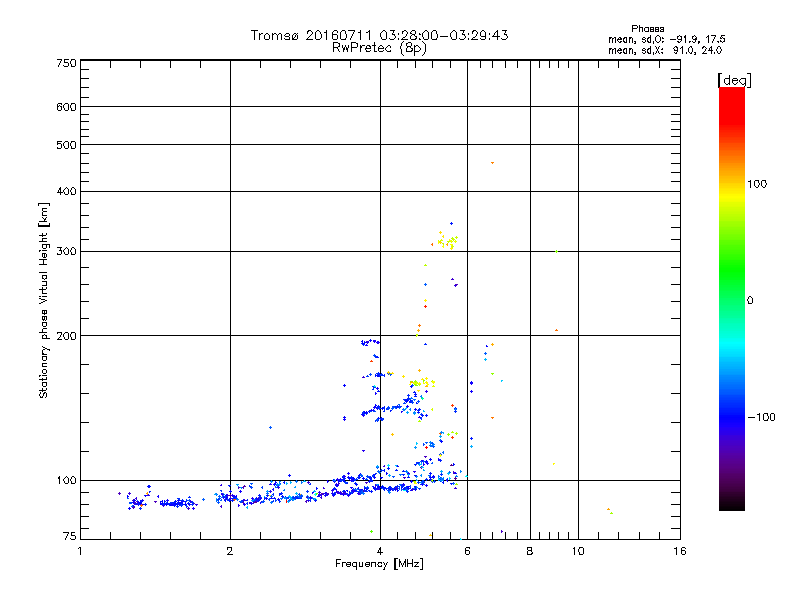Click the 'Frequency [MHz]' x-axis label

coord(379,564)
